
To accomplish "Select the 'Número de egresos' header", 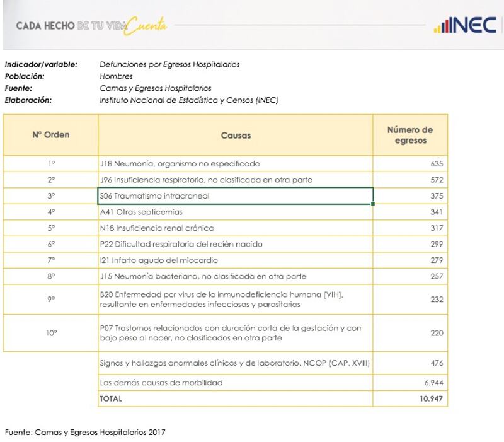I will coord(410,135).
